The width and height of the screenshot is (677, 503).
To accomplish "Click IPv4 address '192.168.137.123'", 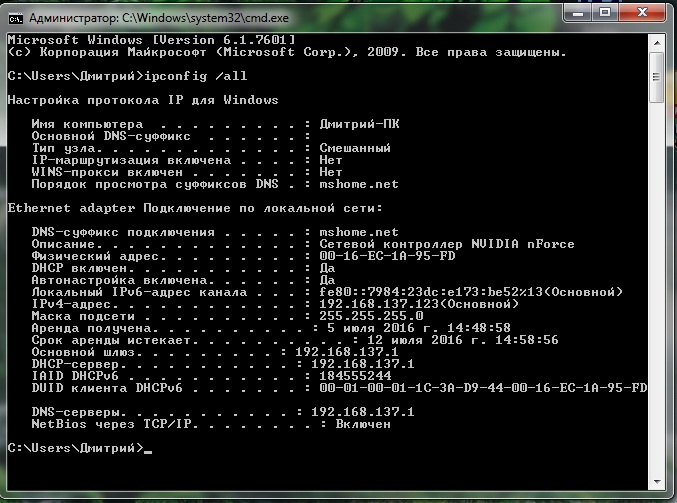I will click(x=379, y=304).
